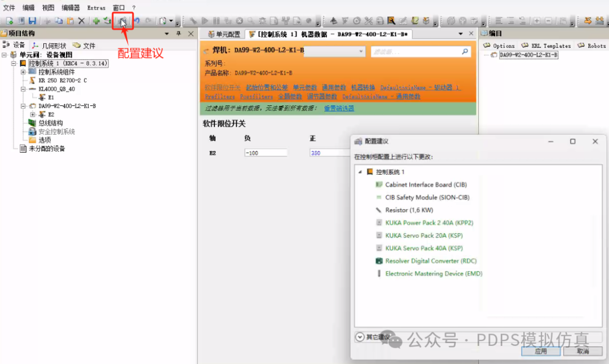Viewport: 609px width, 364px height.
Task: Open the 编辑 menu
Action: point(28,8)
